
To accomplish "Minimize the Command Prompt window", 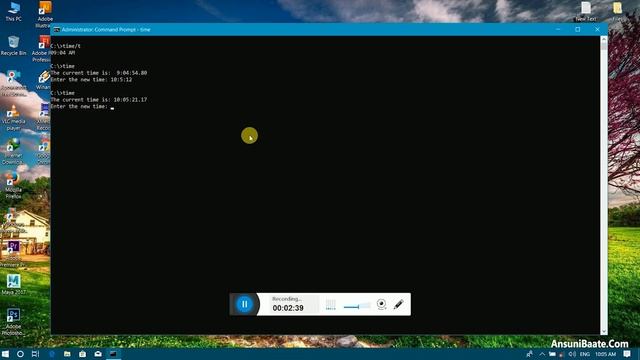I will (x=558, y=29).
